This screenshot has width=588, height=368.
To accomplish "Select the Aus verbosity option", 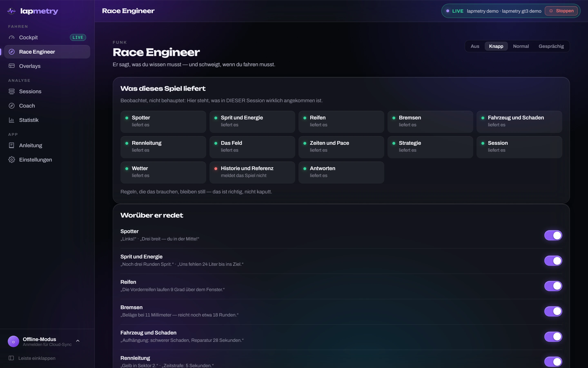I will point(475,46).
